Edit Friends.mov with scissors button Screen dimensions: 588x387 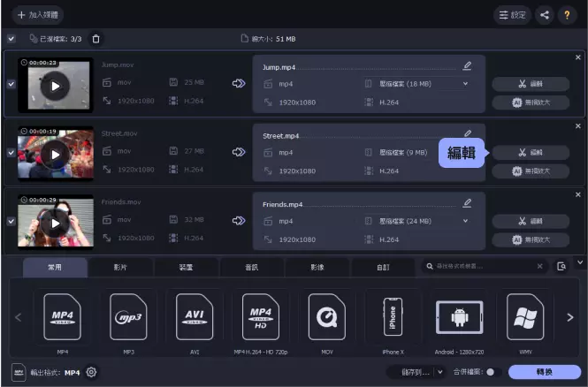(x=531, y=221)
